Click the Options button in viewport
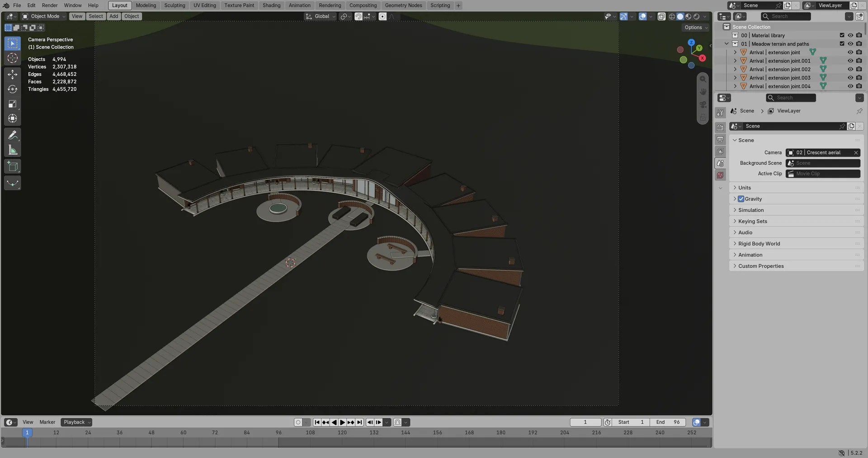This screenshot has width=868, height=458. click(696, 28)
